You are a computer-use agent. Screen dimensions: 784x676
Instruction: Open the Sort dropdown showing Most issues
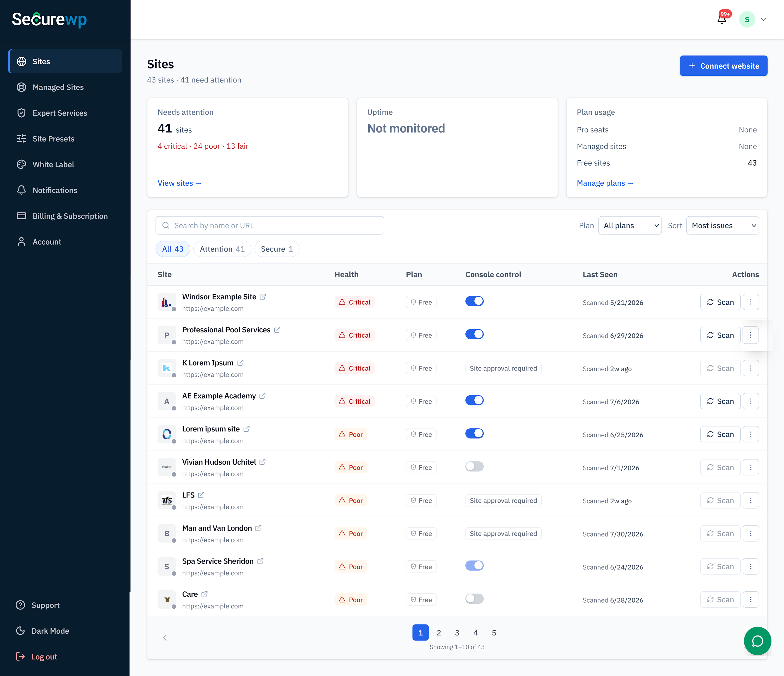pos(722,225)
